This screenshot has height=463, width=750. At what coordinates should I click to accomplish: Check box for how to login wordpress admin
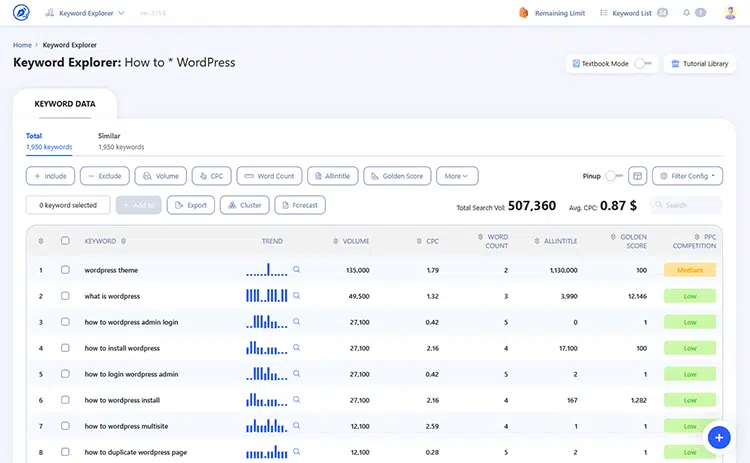point(66,374)
